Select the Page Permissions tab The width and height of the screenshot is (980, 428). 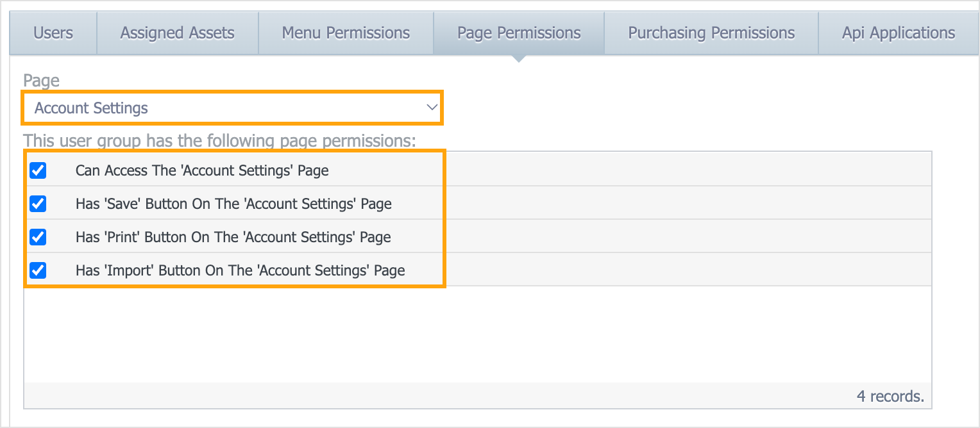(519, 33)
